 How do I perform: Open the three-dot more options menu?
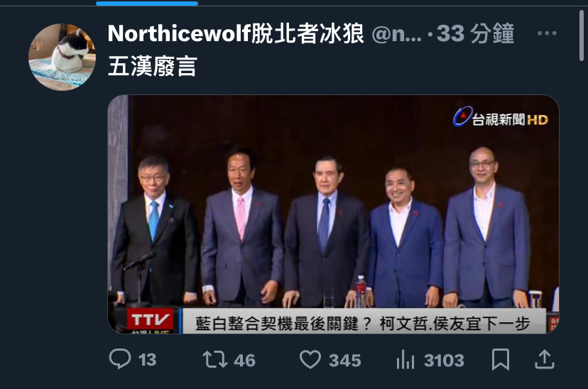(547, 33)
